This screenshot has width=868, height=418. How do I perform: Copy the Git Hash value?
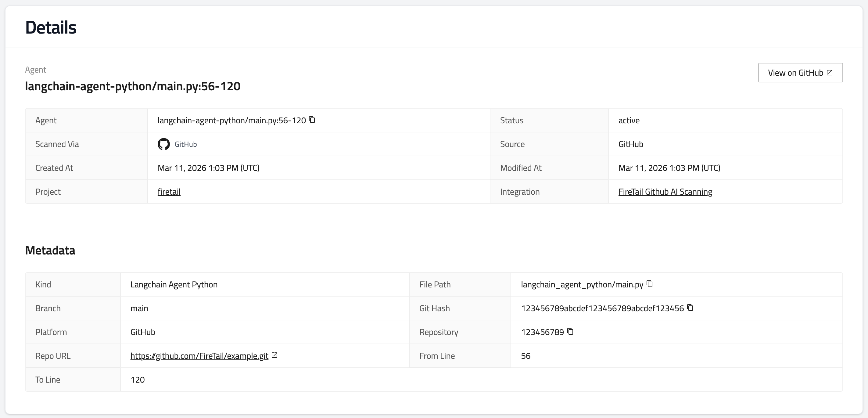[690, 308]
